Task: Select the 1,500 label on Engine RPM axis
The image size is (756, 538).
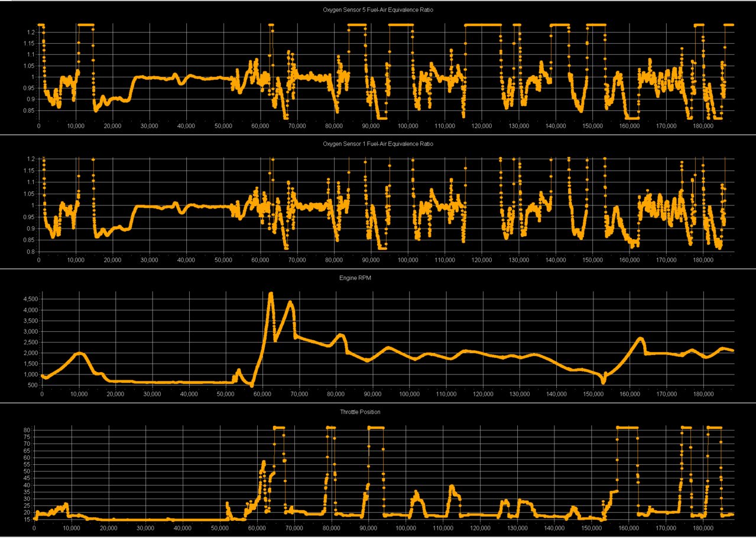Action: click(31, 364)
